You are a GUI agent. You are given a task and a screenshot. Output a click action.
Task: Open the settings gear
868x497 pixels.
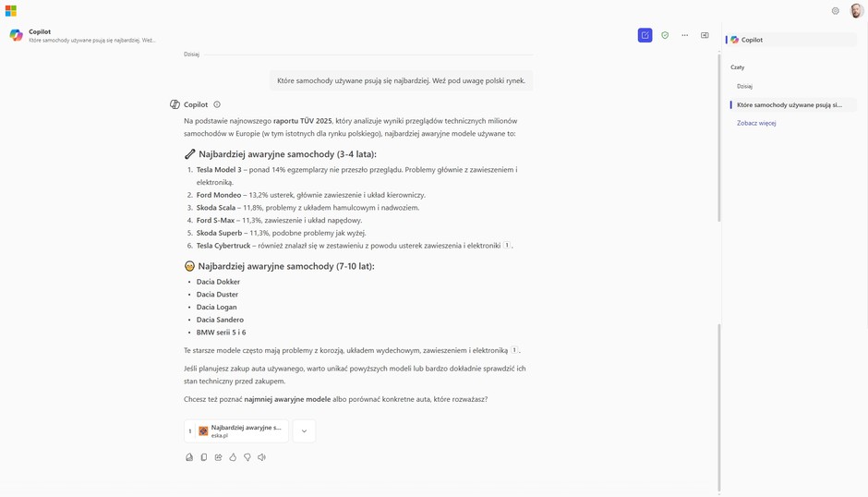836,11
